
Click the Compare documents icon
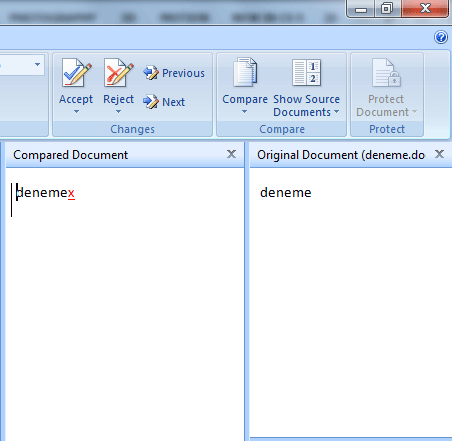(245, 72)
